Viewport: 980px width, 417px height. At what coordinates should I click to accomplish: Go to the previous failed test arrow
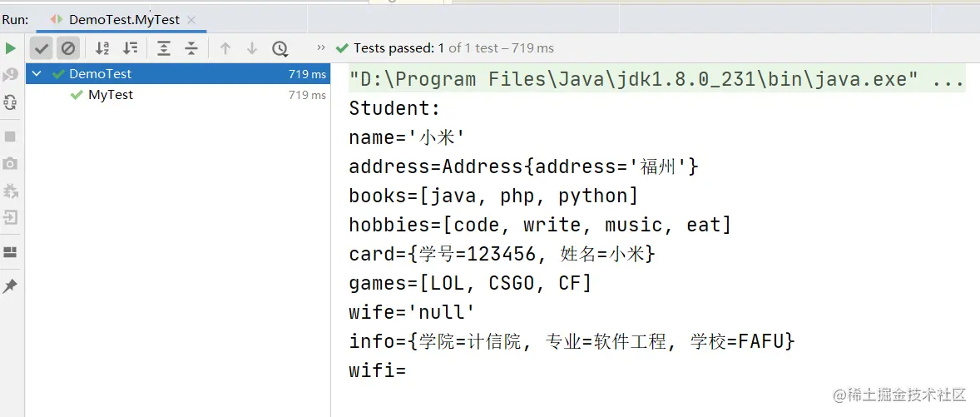[225, 48]
